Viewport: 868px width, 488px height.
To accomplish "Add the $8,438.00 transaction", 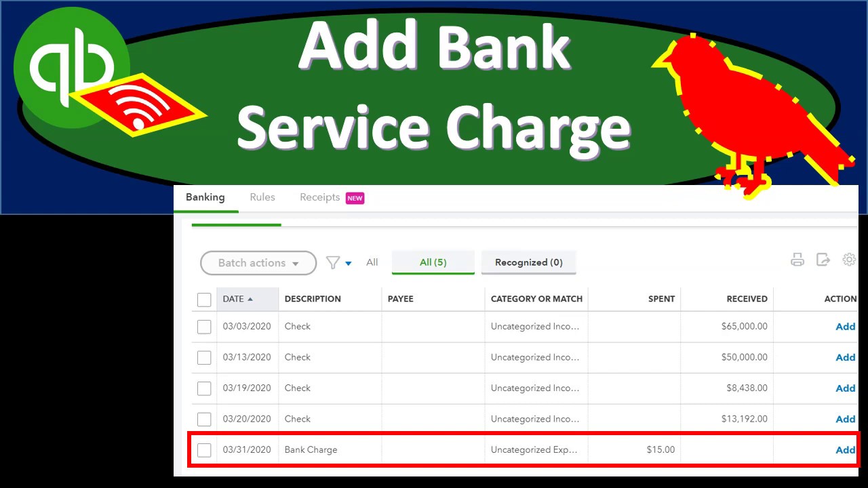I will [x=846, y=388].
